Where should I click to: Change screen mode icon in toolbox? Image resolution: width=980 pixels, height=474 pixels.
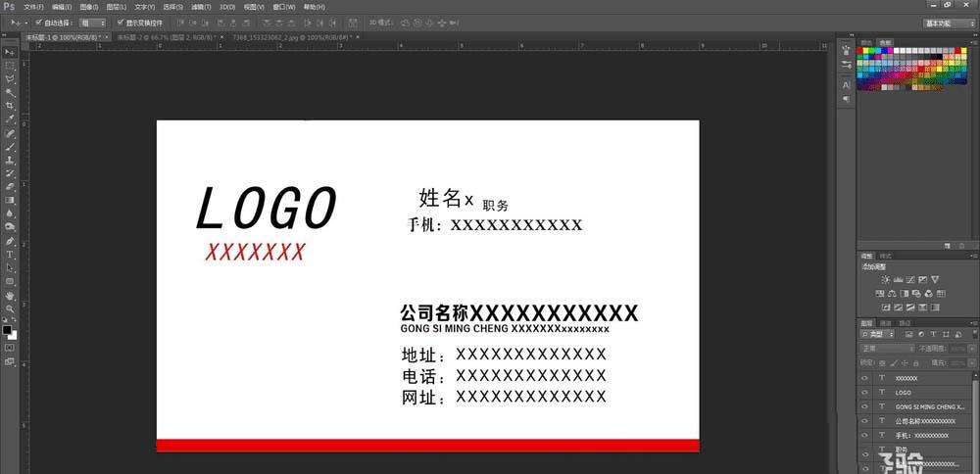10,361
